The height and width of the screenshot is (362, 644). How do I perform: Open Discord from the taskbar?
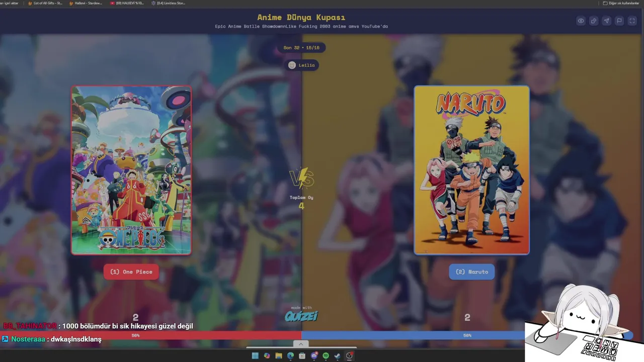314,356
